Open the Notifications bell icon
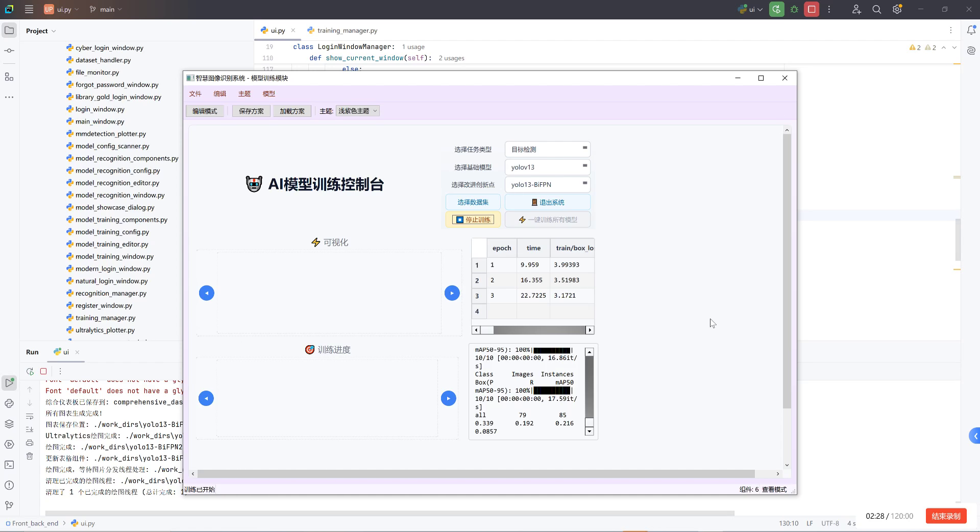The width and height of the screenshot is (980, 532). (971, 31)
